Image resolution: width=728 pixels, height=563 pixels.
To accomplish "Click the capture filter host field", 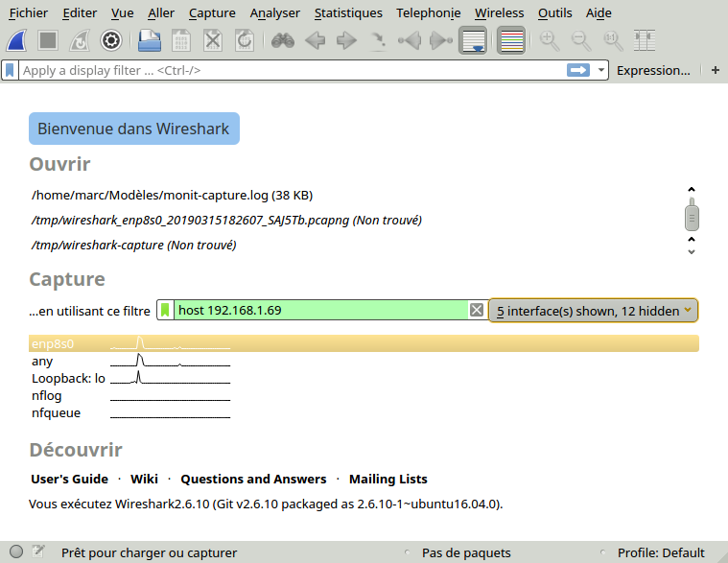I will pyautogui.click(x=320, y=310).
